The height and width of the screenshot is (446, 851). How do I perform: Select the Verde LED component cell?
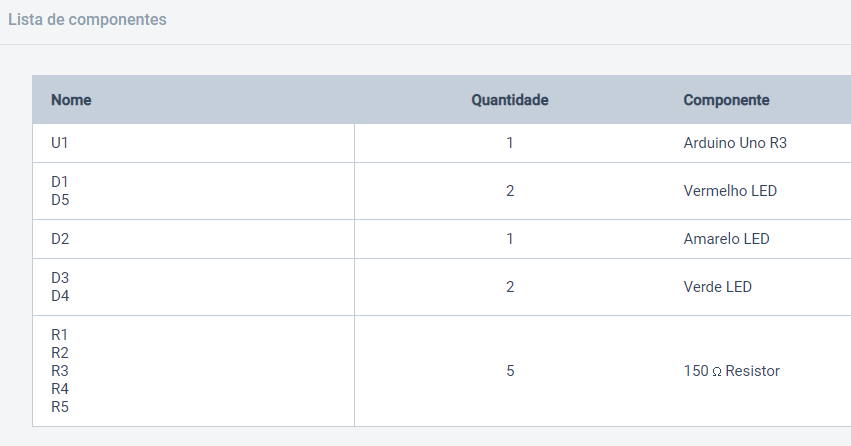click(717, 286)
